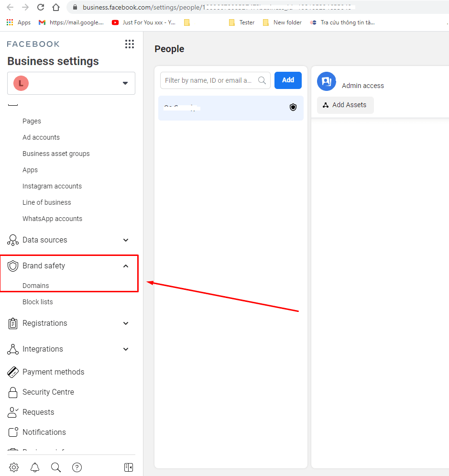Open Line of business
Screen dimensions: 449x476
pos(47,202)
